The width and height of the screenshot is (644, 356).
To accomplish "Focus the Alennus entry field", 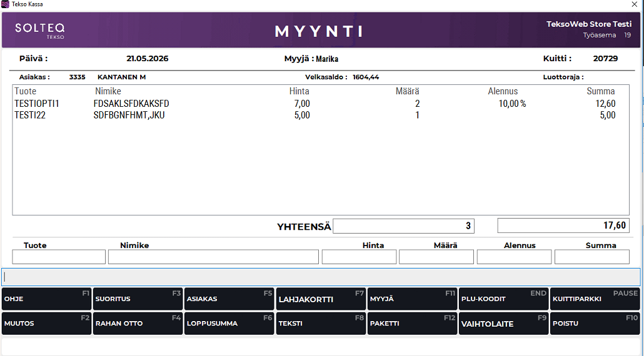I will (x=514, y=257).
